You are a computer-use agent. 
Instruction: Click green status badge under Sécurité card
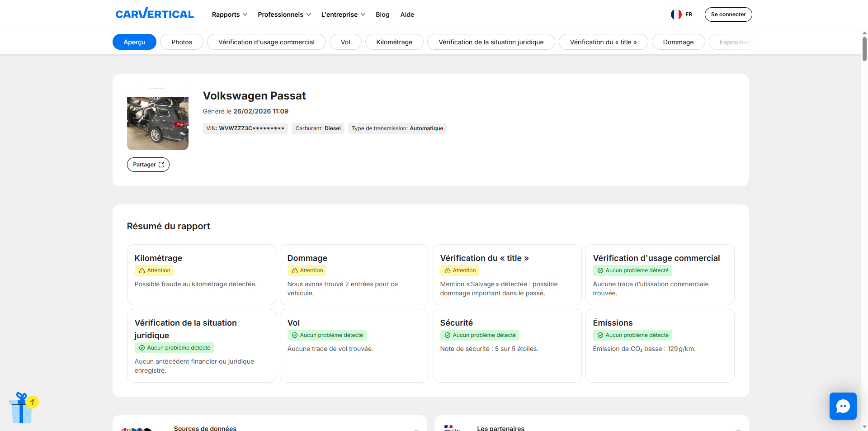480,335
